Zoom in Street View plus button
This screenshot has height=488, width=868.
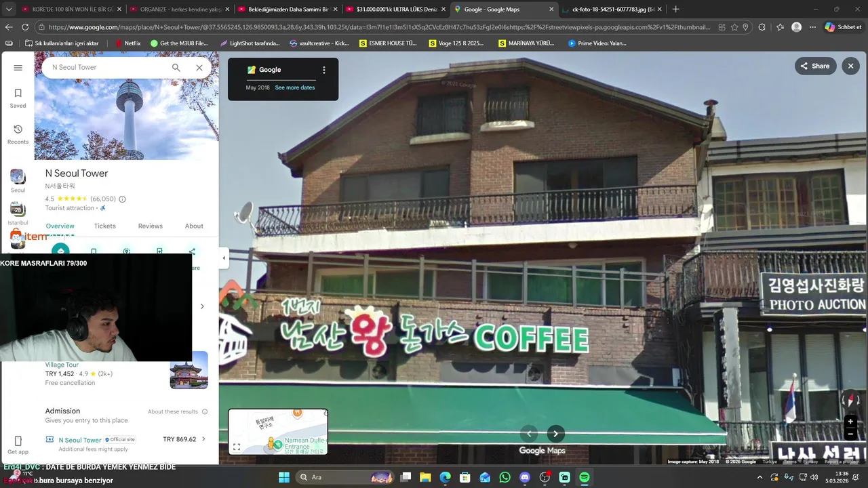850,422
